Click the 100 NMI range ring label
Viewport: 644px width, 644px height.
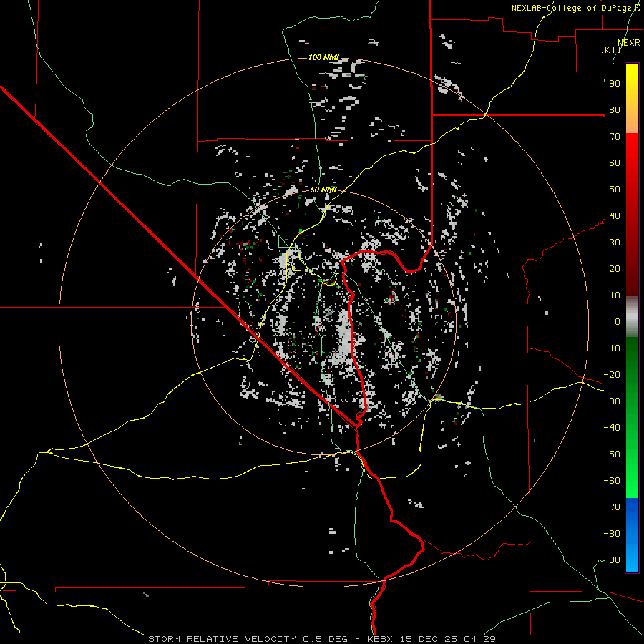323,57
